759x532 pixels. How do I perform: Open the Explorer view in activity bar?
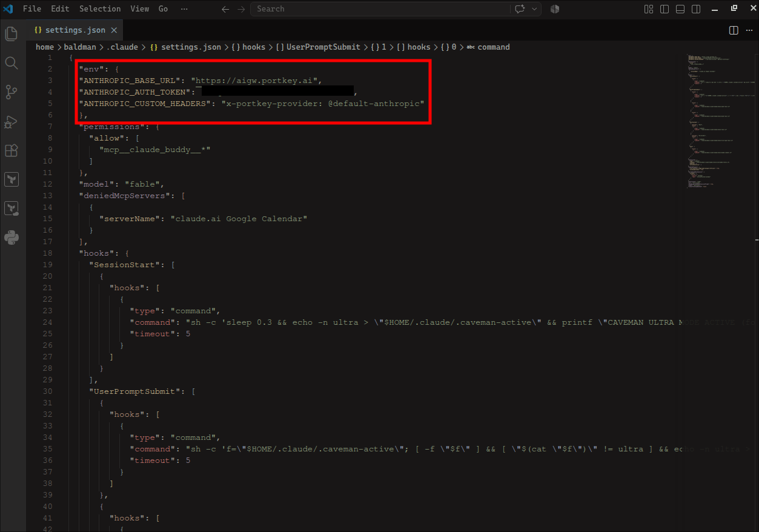(12, 34)
